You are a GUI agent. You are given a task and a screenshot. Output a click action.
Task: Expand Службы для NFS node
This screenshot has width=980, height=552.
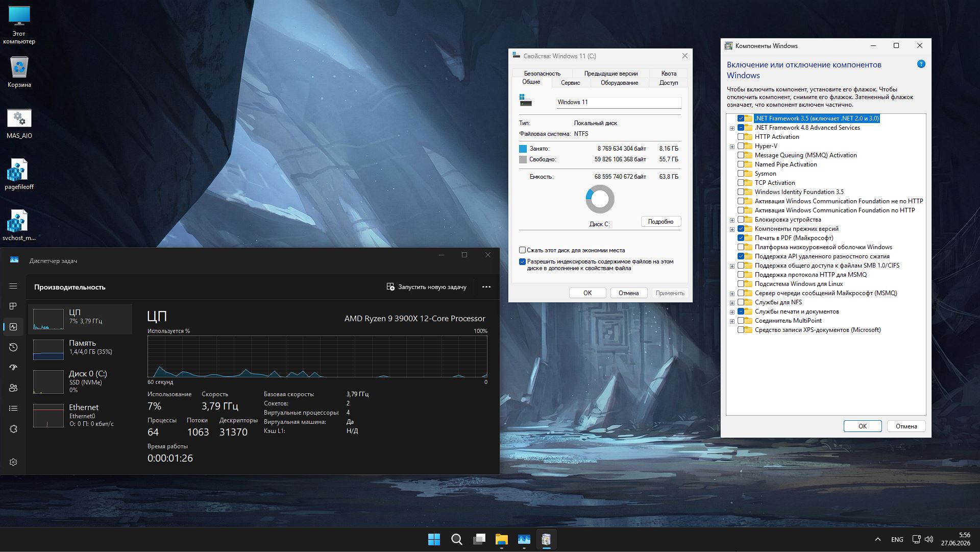(x=732, y=303)
